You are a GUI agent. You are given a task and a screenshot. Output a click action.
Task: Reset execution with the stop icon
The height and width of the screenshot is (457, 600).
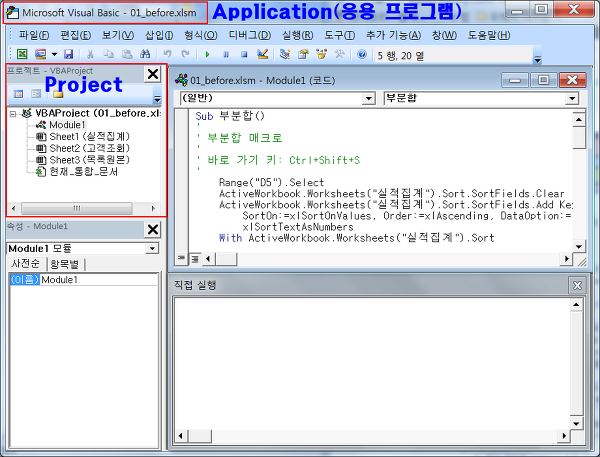point(244,54)
